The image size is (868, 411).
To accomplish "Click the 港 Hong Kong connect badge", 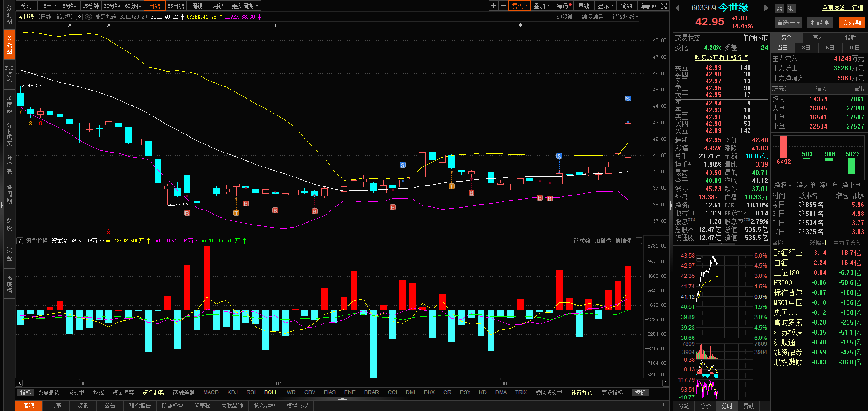I will [791, 9].
